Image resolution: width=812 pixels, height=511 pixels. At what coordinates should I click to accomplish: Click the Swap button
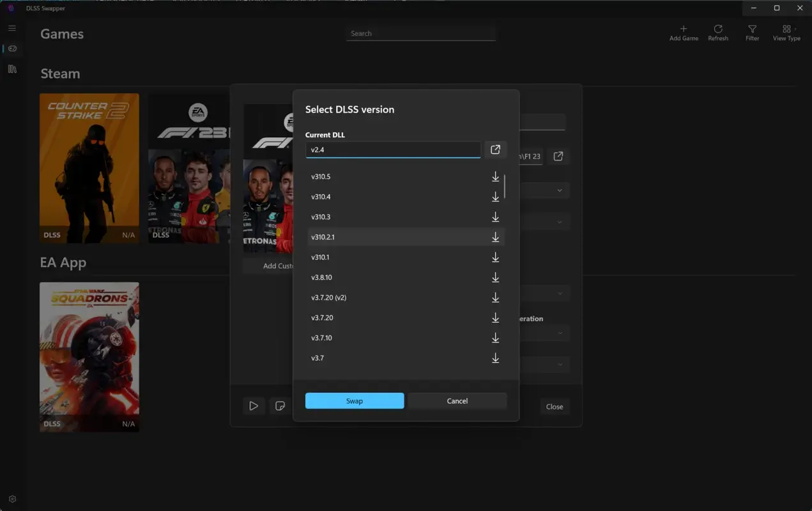(355, 400)
